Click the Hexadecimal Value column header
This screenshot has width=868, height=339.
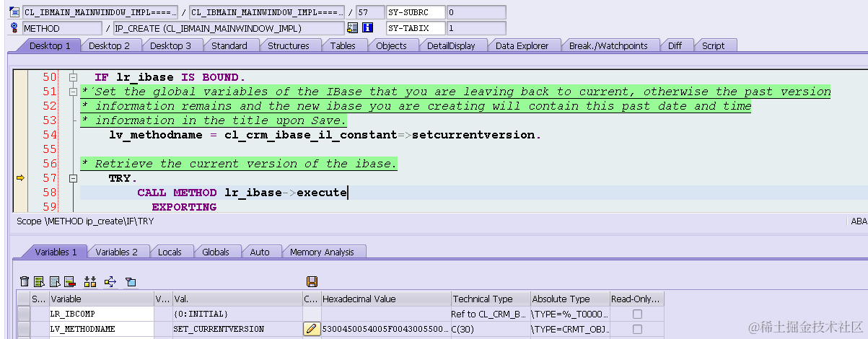coord(385,299)
